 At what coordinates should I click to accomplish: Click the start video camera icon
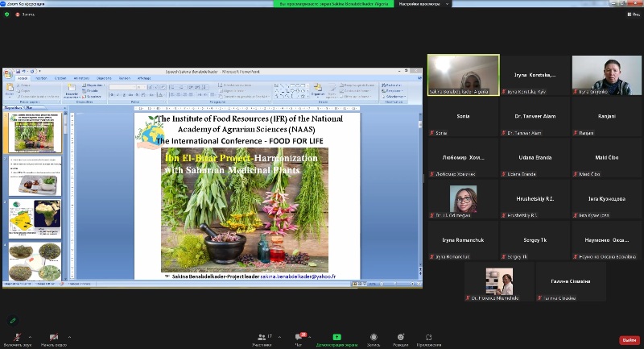tap(54, 336)
